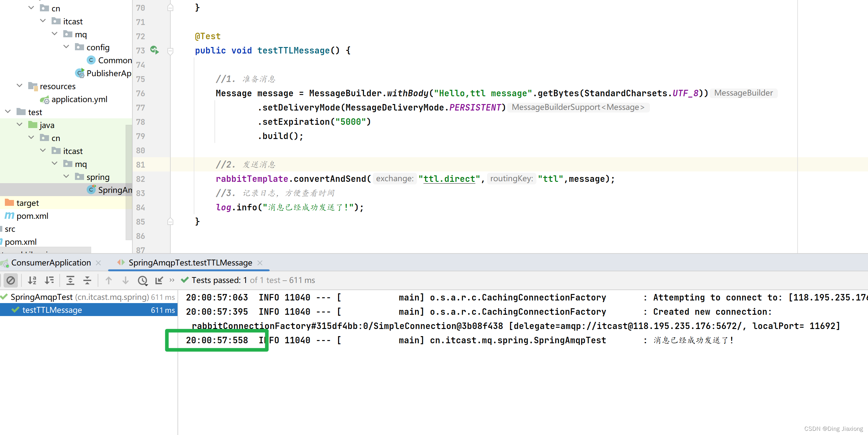Click the ttl.direct exchange string
The width and height of the screenshot is (868, 435).
(x=449, y=179)
